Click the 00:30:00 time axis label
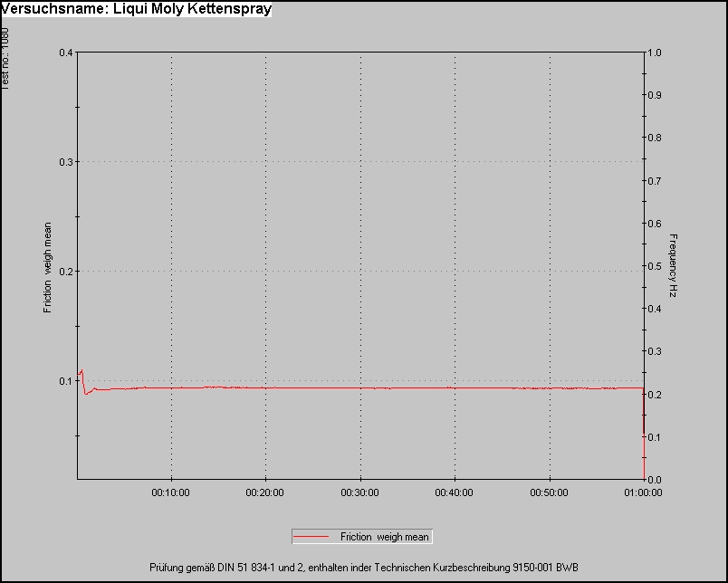 (359, 492)
